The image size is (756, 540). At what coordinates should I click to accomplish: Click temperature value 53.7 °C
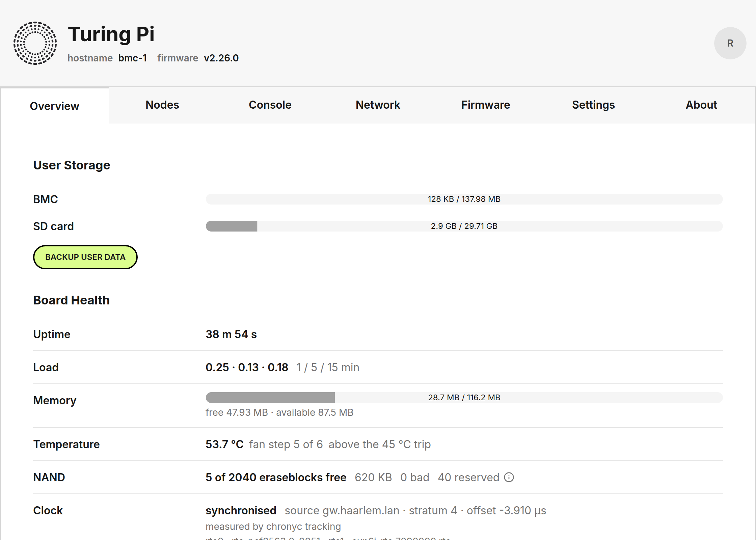coord(224,444)
